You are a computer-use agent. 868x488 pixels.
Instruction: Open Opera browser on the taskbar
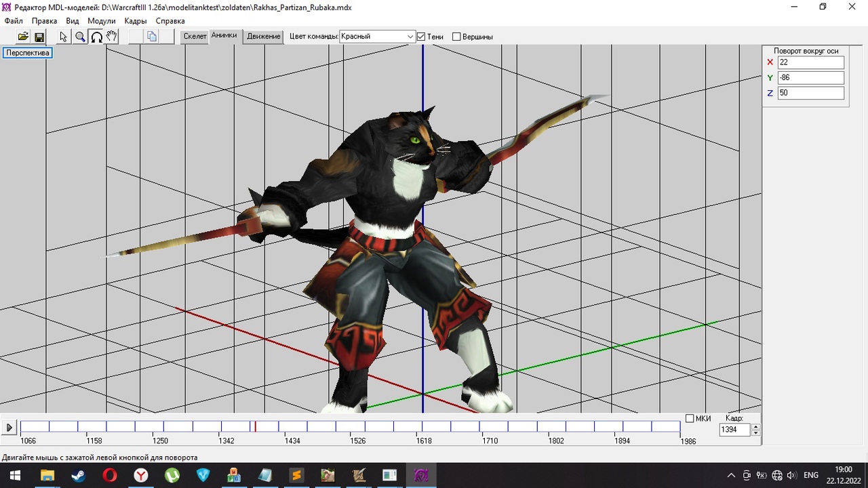(x=109, y=475)
